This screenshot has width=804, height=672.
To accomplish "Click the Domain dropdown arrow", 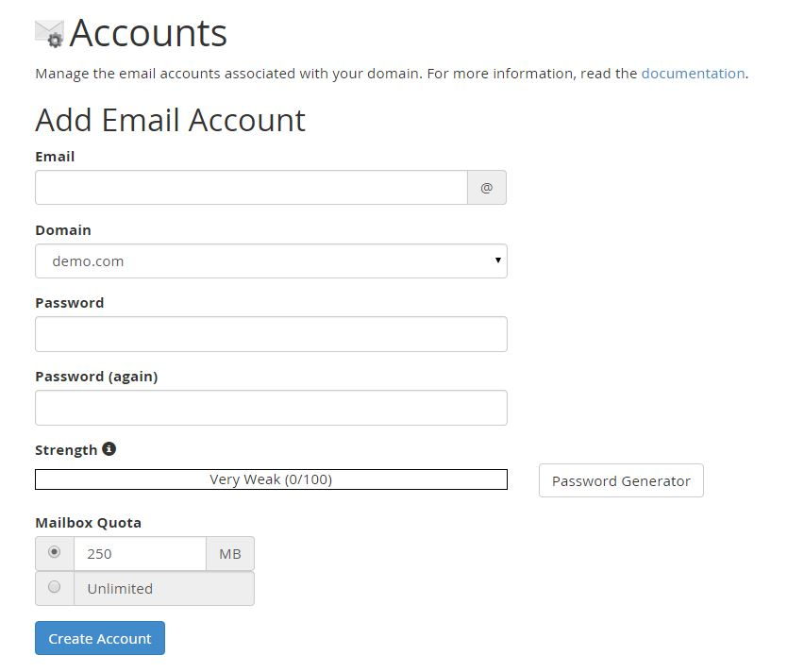I will click(x=497, y=260).
